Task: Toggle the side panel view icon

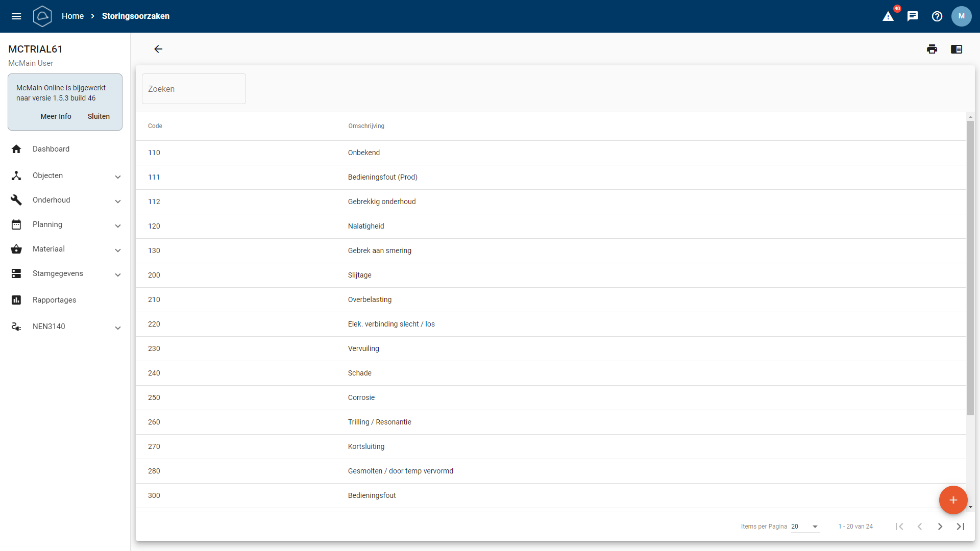Action: pyautogui.click(x=957, y=49)
